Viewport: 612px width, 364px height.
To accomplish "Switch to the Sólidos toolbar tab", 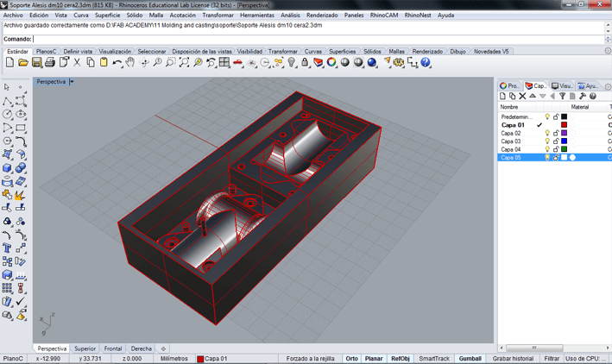I will 372,52.
